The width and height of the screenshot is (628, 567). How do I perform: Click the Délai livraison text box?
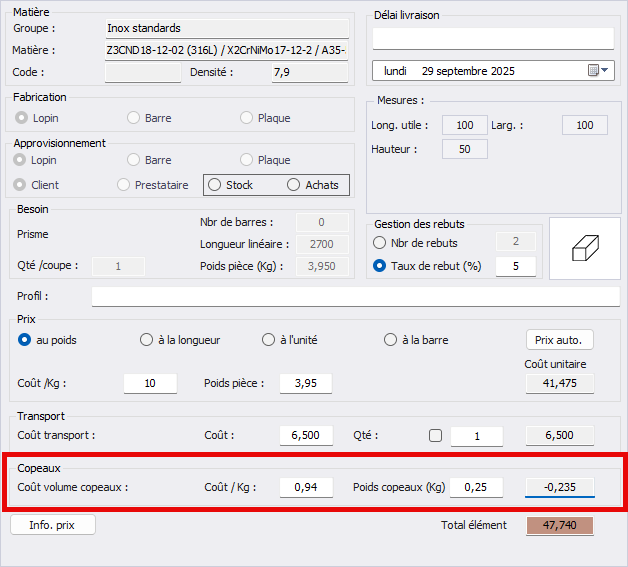coord(493,39)
